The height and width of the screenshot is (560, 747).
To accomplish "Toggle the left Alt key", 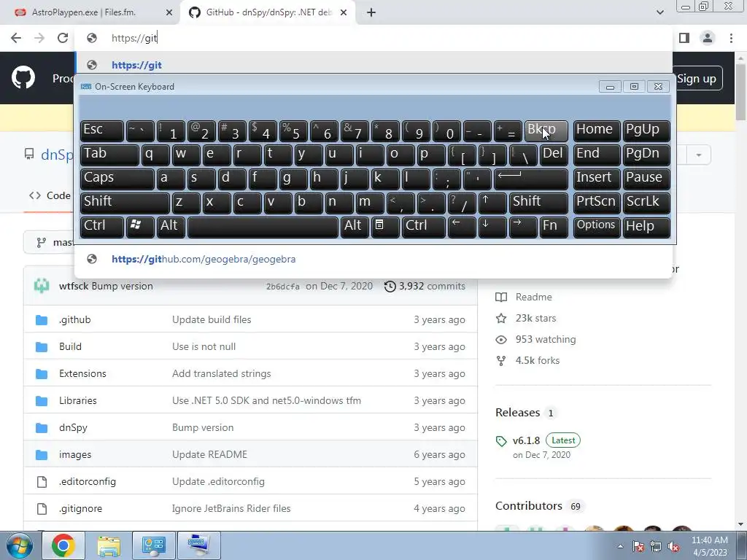I will tap(171, 227).
